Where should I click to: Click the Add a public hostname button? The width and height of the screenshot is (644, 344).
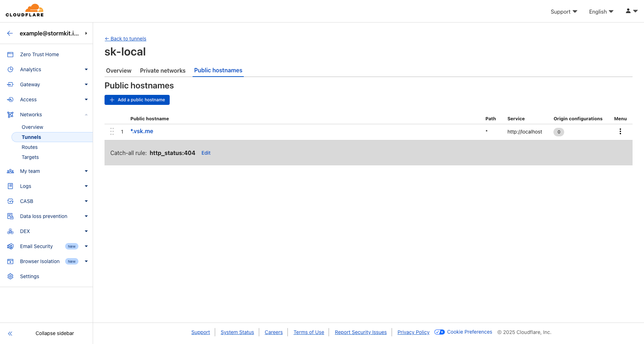[x=137, y=100]
